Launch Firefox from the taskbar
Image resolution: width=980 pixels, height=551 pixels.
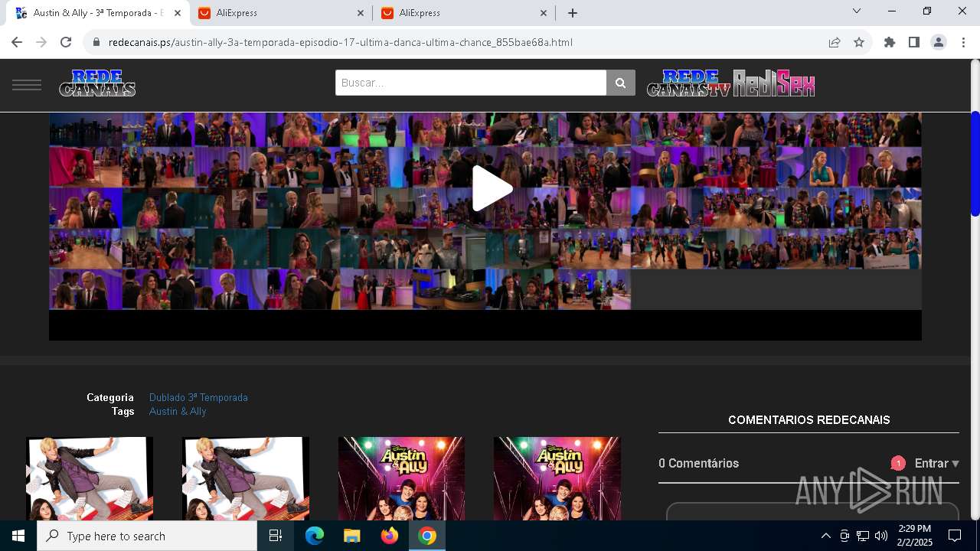390,536
